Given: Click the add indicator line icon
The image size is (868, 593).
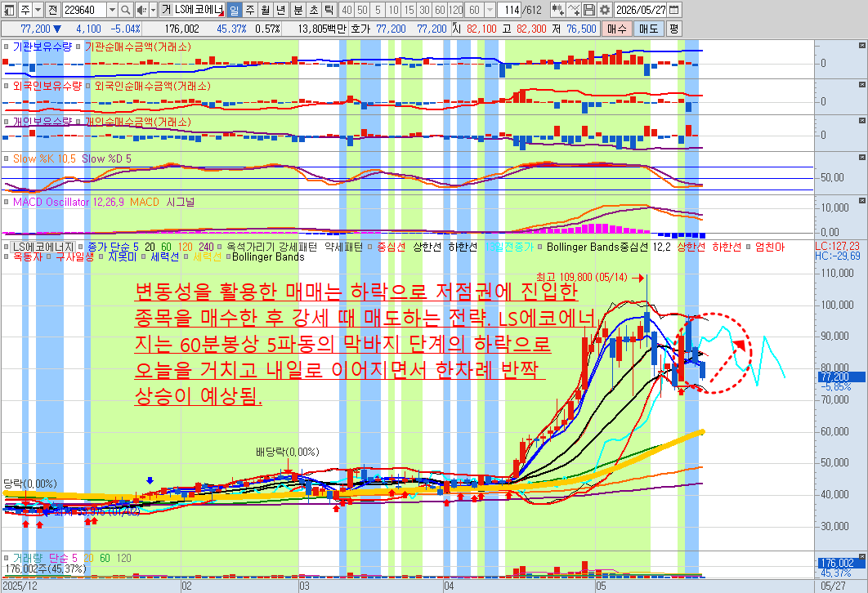Looking at the screenshot, I should click(x=574, y=10).
